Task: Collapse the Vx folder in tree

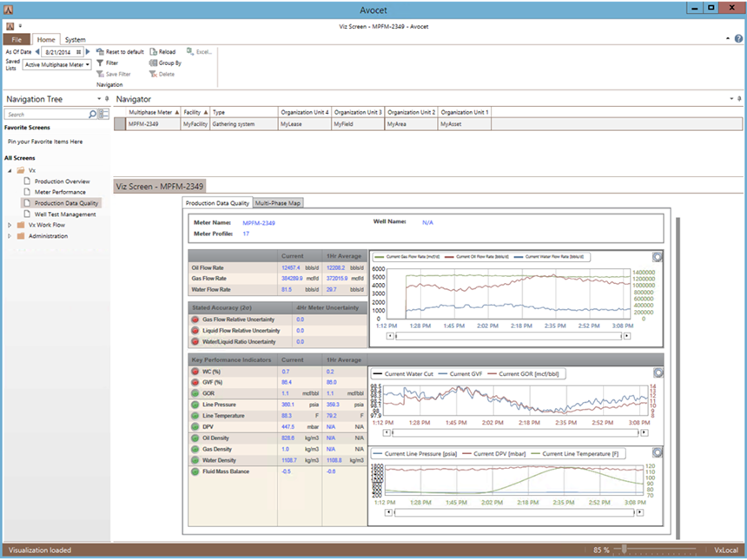Action: click(x=10, y=171)
